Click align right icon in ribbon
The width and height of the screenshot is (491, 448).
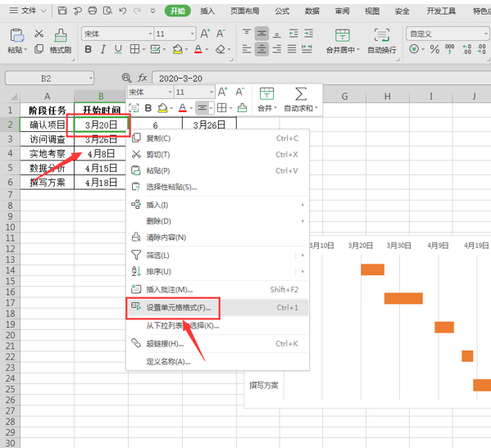277,49
